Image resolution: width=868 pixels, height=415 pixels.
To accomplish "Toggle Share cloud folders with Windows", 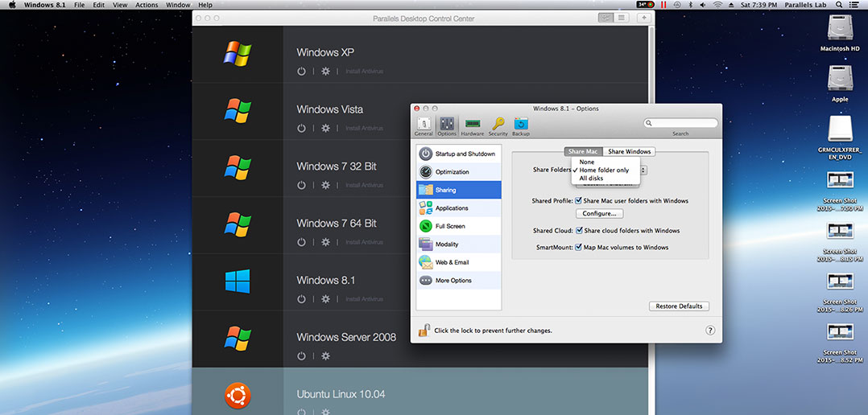I will (x=578, y=231).
